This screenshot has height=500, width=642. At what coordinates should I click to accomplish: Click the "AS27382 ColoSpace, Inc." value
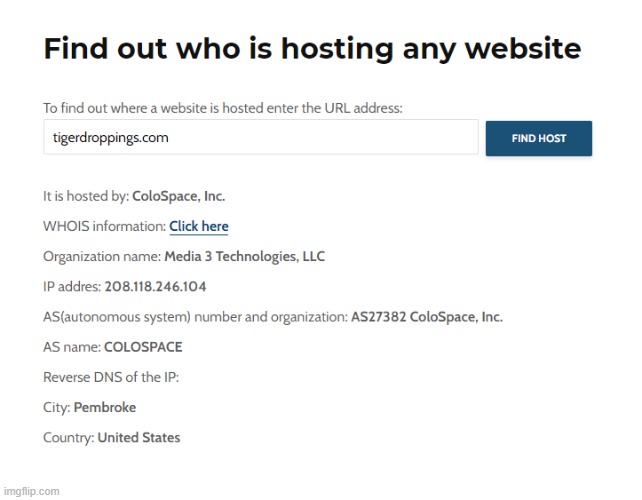click(x=426, y=317)
